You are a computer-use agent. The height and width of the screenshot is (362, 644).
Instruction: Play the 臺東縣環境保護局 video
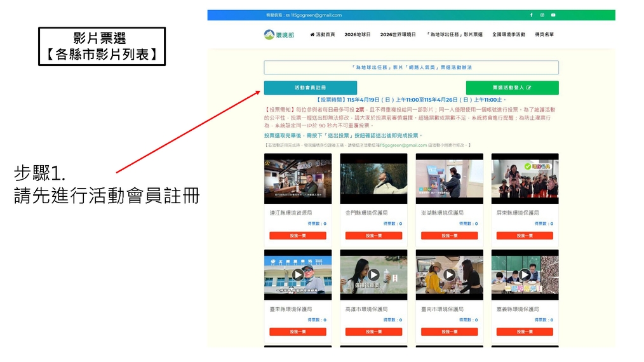pyautogui.click(x=298, y=275)
